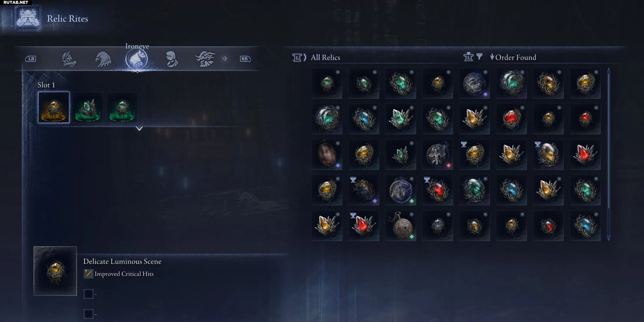Choose the bird-headed Guardian character icon
This screenshot has width=644, height=322.
pos(103,59)
